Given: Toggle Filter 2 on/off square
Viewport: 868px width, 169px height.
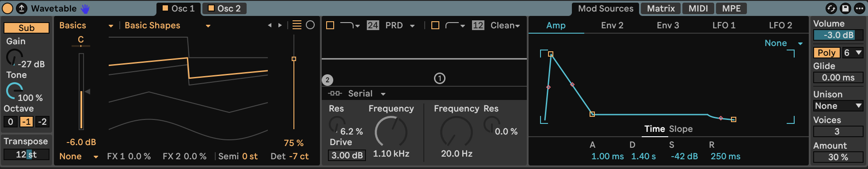Looking at the screenshot, I should 435,26.
